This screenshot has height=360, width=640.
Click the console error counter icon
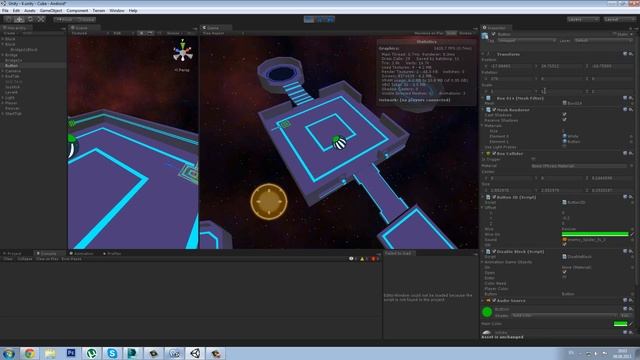coord(374,259)
